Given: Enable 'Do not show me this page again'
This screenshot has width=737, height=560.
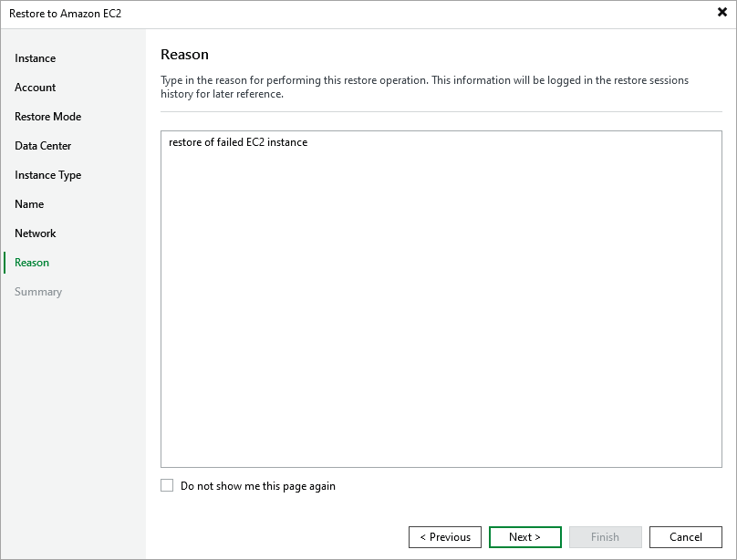Looking at the screenshot, I should point(167,486).
